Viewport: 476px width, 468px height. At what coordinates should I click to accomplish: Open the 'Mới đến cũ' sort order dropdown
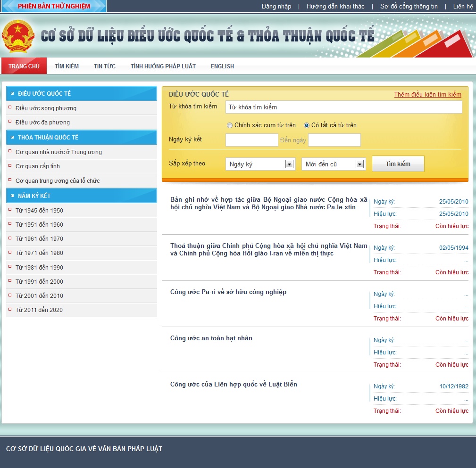point(334,164)
